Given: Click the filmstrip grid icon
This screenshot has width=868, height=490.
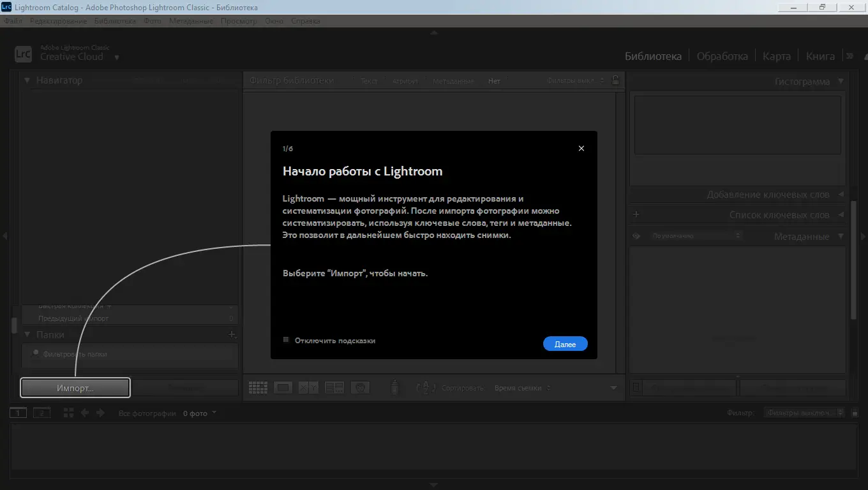Looking at the screenshot, I should coord(69,413).
